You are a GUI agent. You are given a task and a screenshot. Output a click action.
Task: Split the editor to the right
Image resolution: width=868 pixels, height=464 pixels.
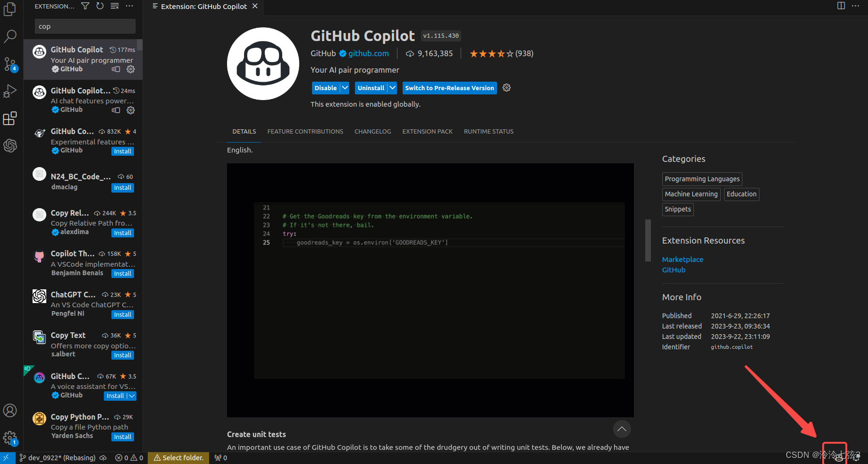click(x=841, y=6)
